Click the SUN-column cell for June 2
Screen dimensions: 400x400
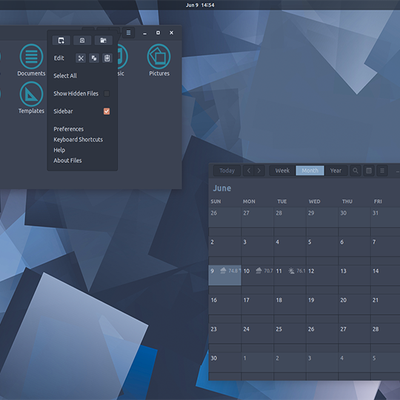pos(225,246)
